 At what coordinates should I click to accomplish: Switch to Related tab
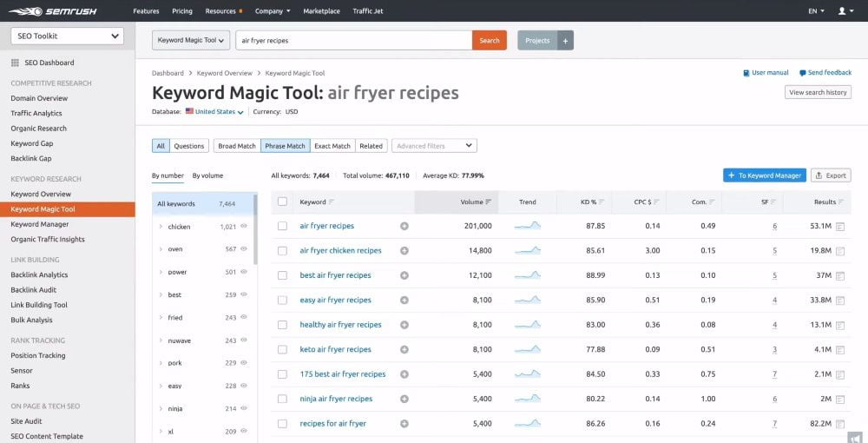click(371, 146)
